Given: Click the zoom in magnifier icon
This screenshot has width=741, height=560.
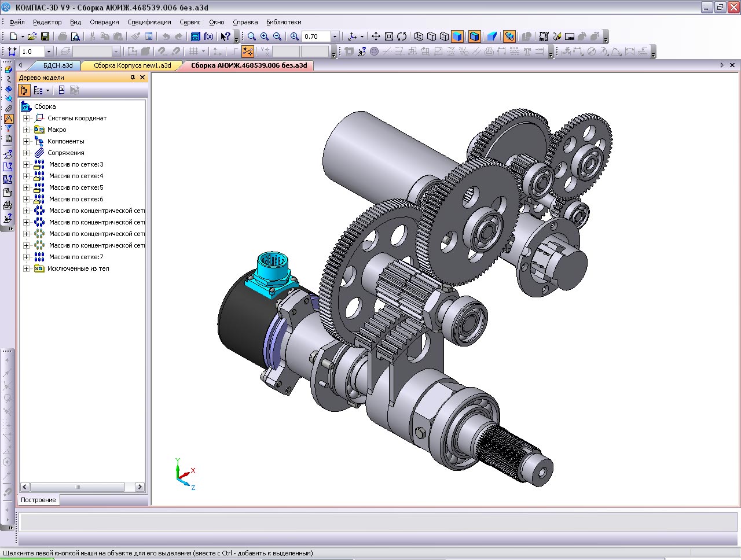Looking at the screenshot, I should (265, 36).
